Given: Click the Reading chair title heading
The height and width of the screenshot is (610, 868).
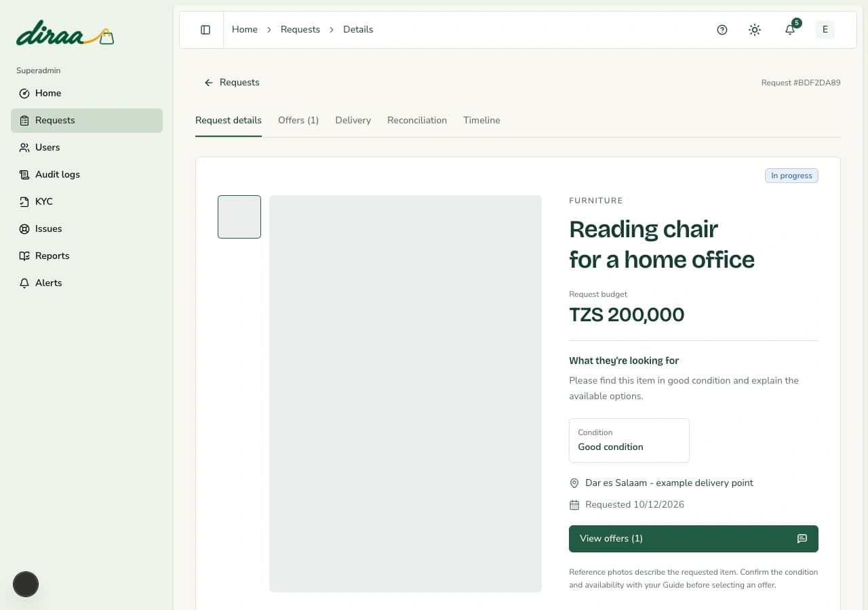Looking at the screenshot, I should click(662, 244).
